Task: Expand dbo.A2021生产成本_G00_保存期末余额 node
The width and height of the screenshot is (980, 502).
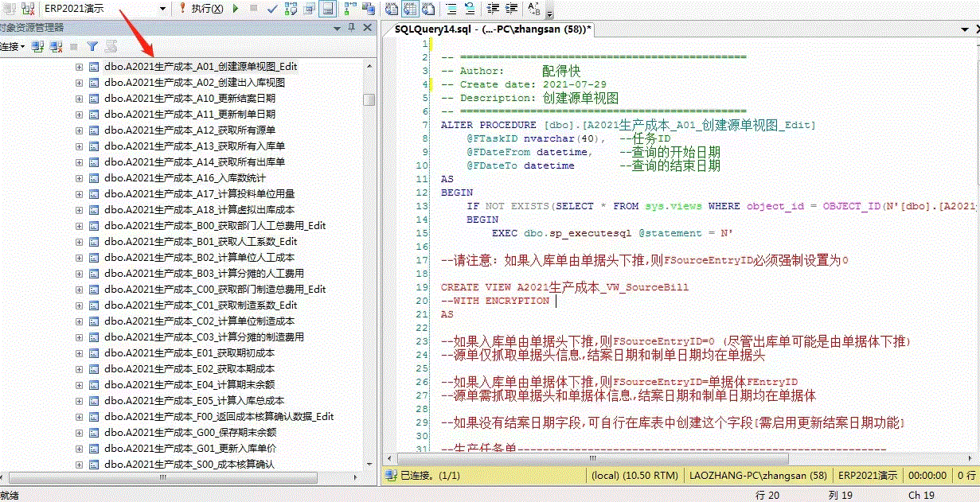Action: click(x=79, y=432)
